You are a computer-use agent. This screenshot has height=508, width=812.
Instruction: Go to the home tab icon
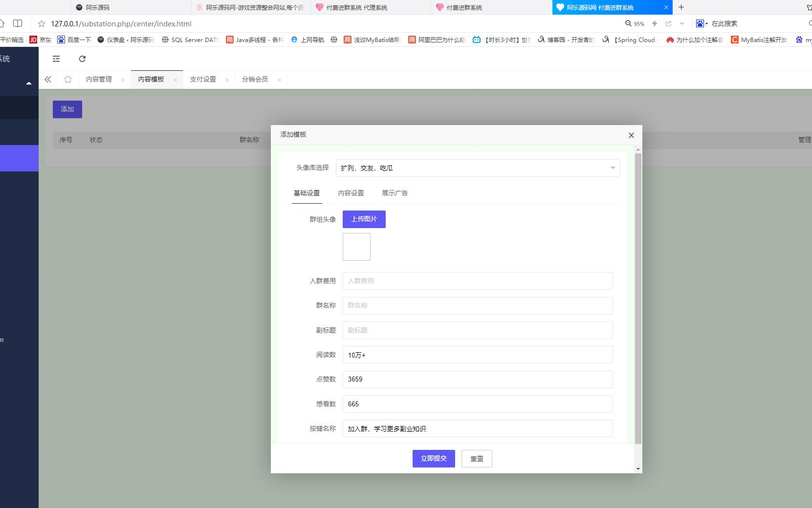[x=68, y=79]
